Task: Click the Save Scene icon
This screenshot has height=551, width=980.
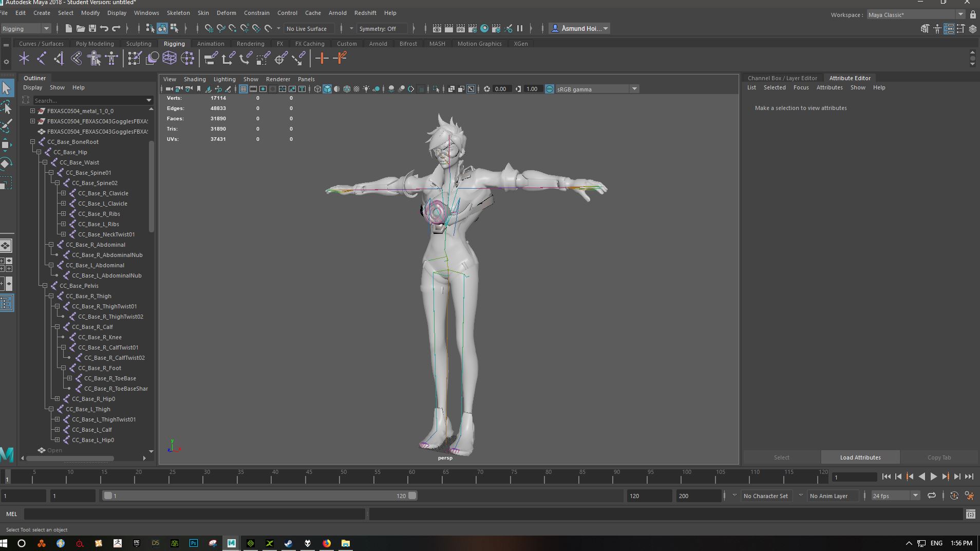Action: 92,28
